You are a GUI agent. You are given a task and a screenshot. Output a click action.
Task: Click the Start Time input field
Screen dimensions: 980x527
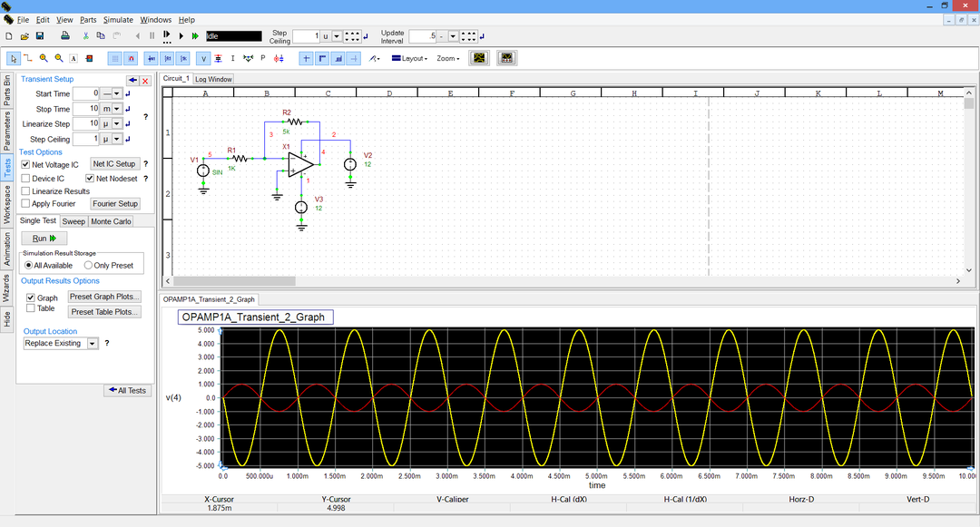(x=88, y=92)
